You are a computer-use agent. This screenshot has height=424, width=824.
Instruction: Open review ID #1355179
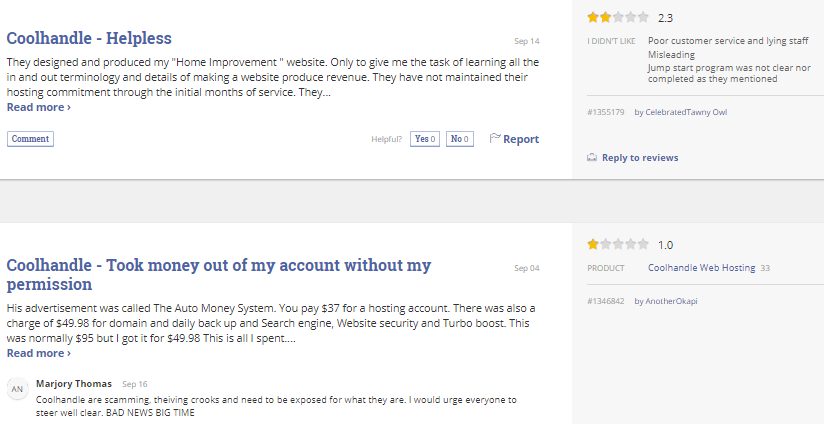(606, 112)
